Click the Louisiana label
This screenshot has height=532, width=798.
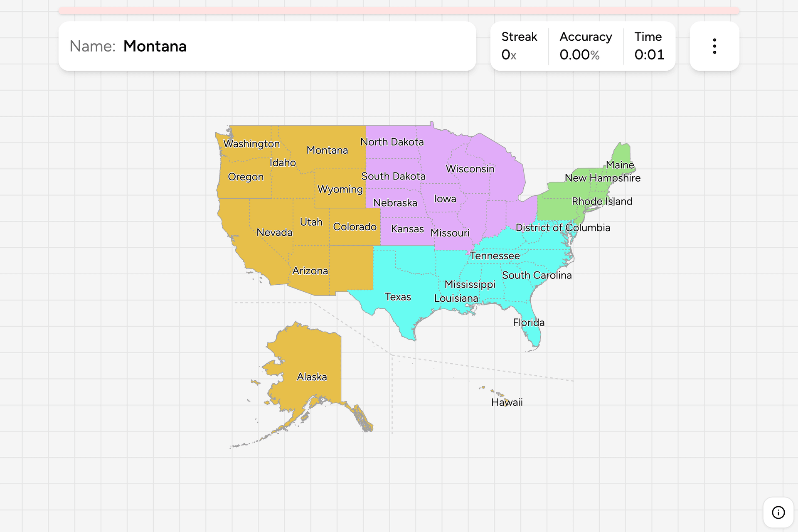(456, 298)
